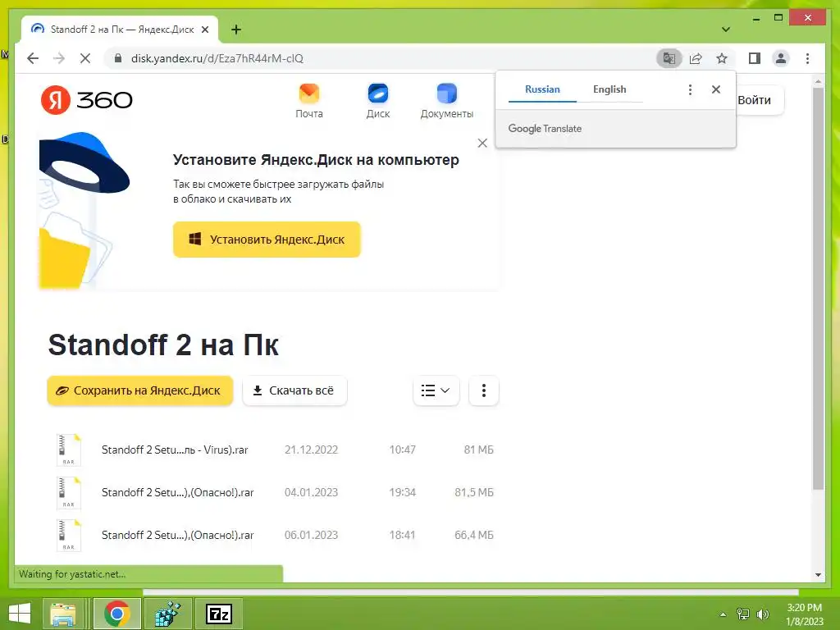
Task: Open a new browser tab
Action: 236,30
